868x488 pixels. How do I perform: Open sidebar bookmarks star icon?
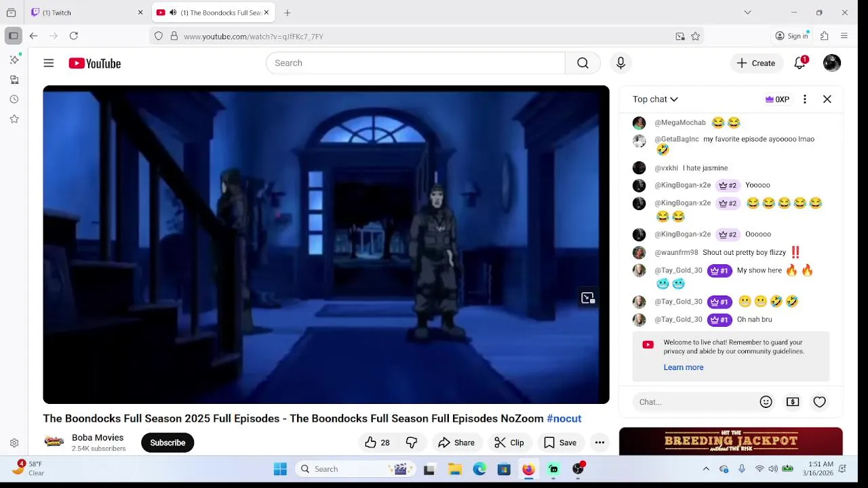point(14,119)
